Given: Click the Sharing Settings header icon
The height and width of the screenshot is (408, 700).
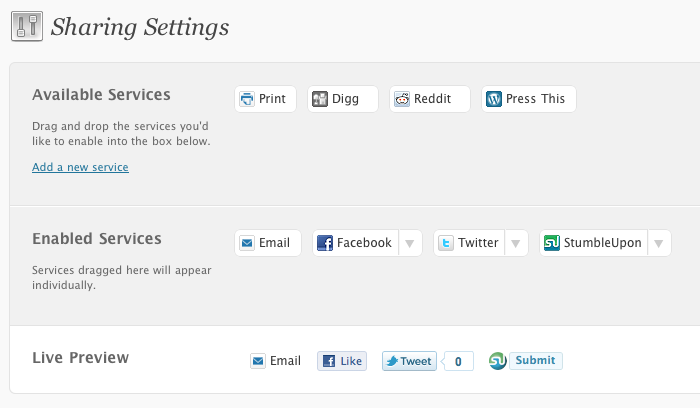Looking at the screenshot, I should tap(26, 26).
